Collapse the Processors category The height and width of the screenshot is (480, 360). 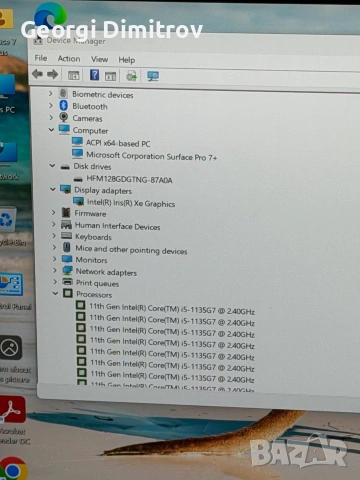tap(55, 293)
